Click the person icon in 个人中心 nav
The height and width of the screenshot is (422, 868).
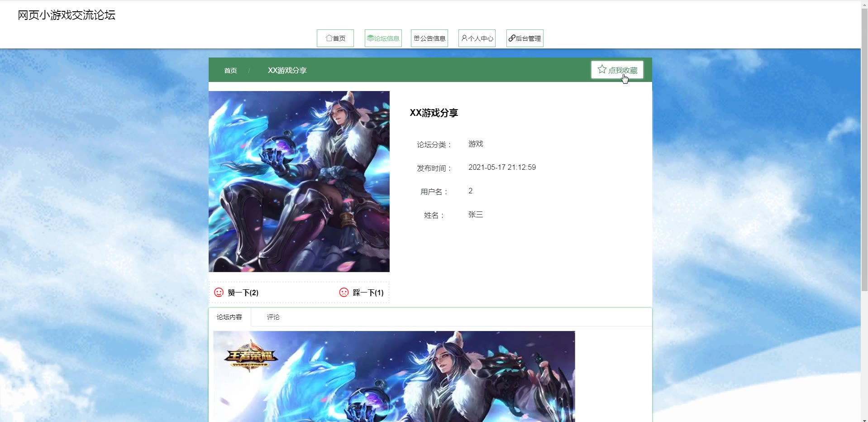point(464,38)
